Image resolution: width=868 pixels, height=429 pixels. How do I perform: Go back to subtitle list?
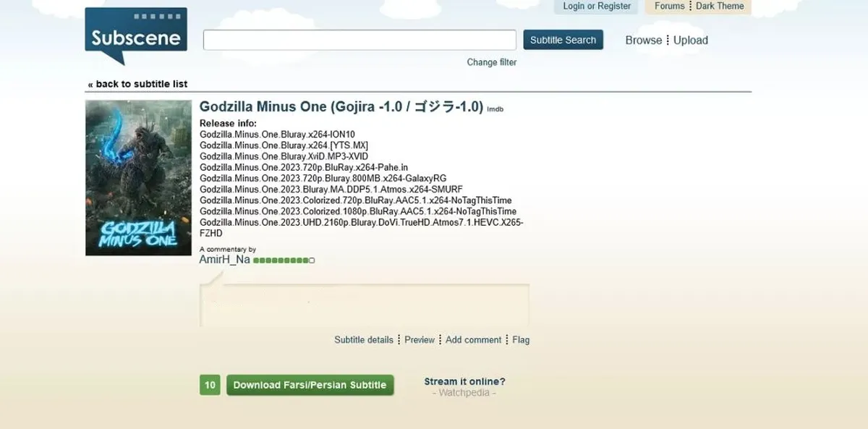[x=137, y=84]
